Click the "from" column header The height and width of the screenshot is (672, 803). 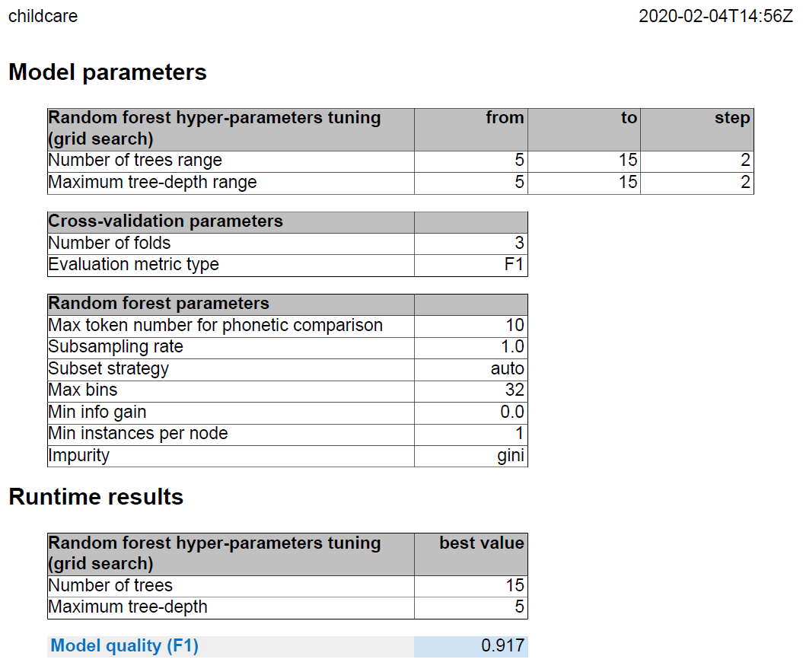[505, 118]
